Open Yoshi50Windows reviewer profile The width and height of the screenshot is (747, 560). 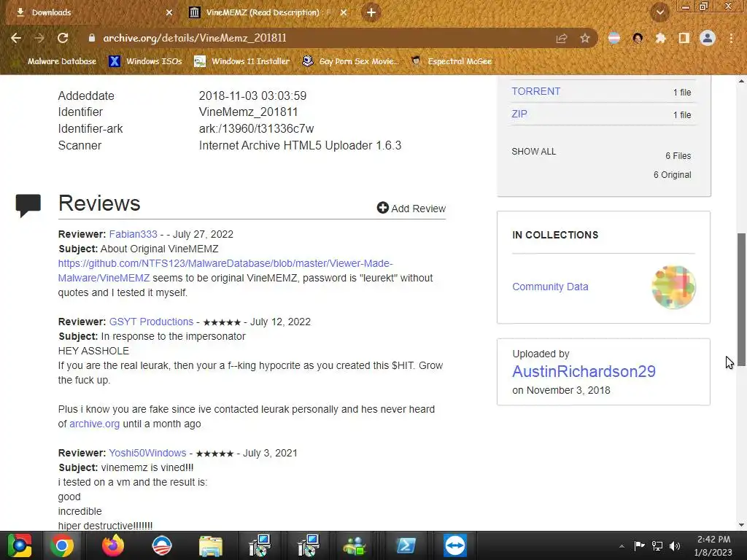tap(147, 453)
